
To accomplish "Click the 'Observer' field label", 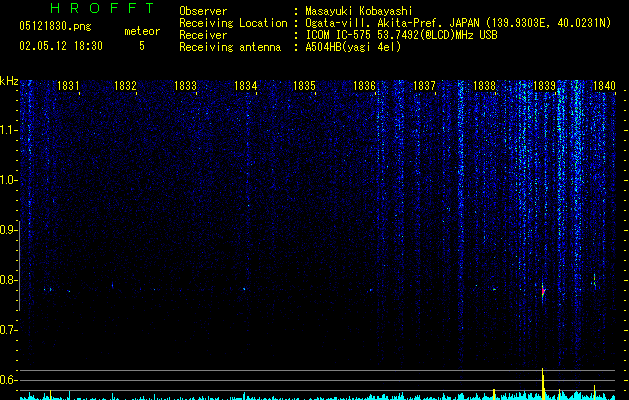I will 203,11.
